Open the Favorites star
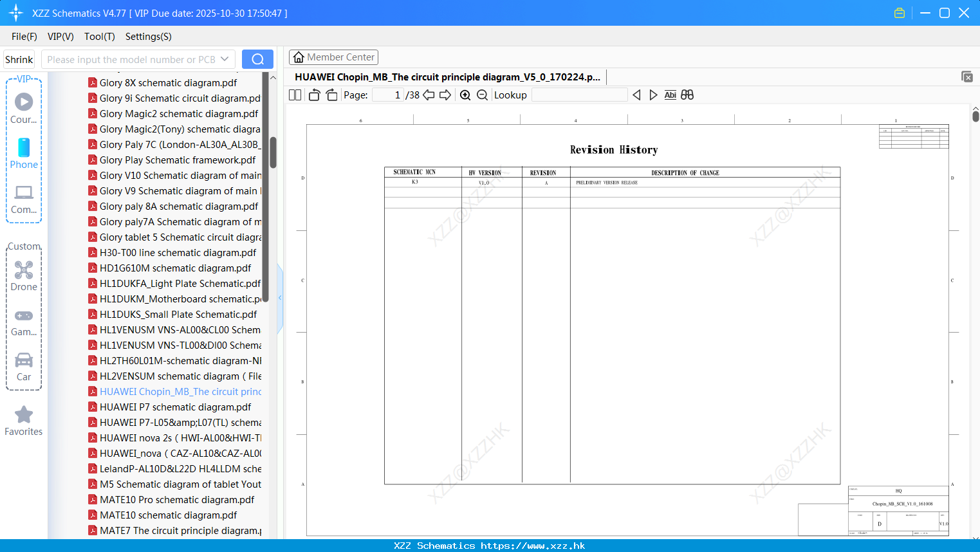980x552 pixels. (x=24, y=421)
